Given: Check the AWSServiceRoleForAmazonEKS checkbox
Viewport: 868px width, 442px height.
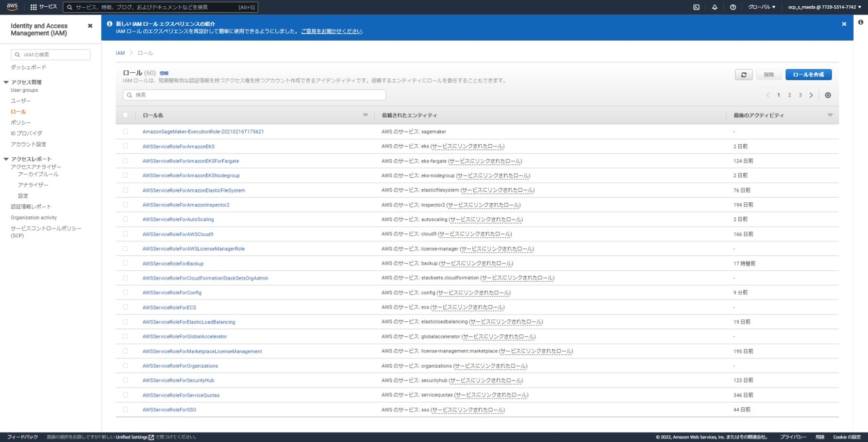Looking at the screenshot, I should pos(125,146).
